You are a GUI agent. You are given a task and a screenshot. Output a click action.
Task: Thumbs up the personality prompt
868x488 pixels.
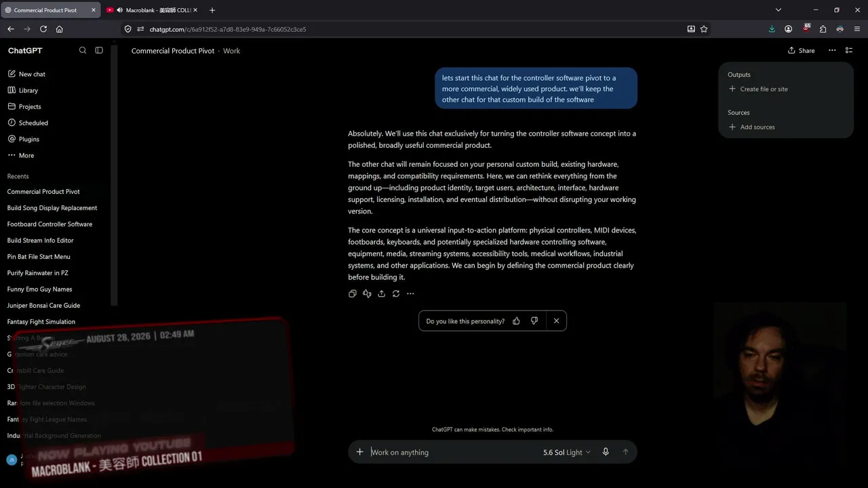coord(516,321)
